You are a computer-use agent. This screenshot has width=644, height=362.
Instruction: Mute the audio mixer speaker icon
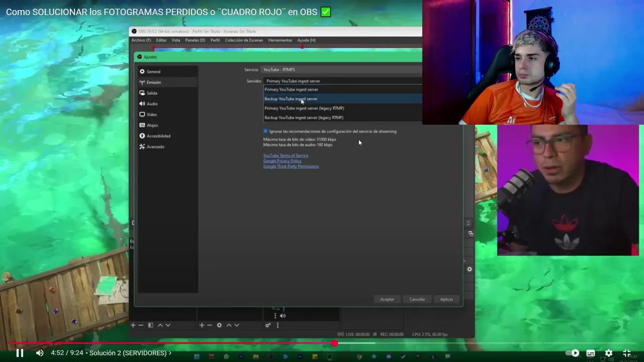click(283, 316)
